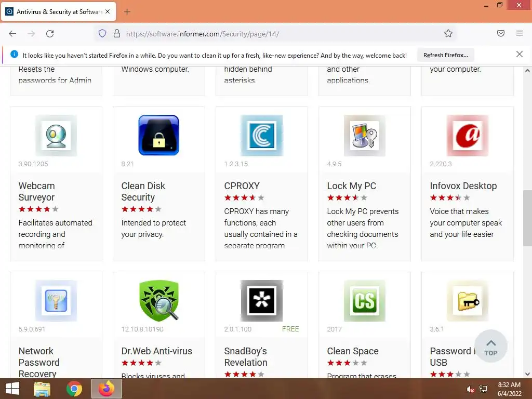
Task: Open the Network Password Recovery title link
Action: pyautogui.click(x=39, y=362)
